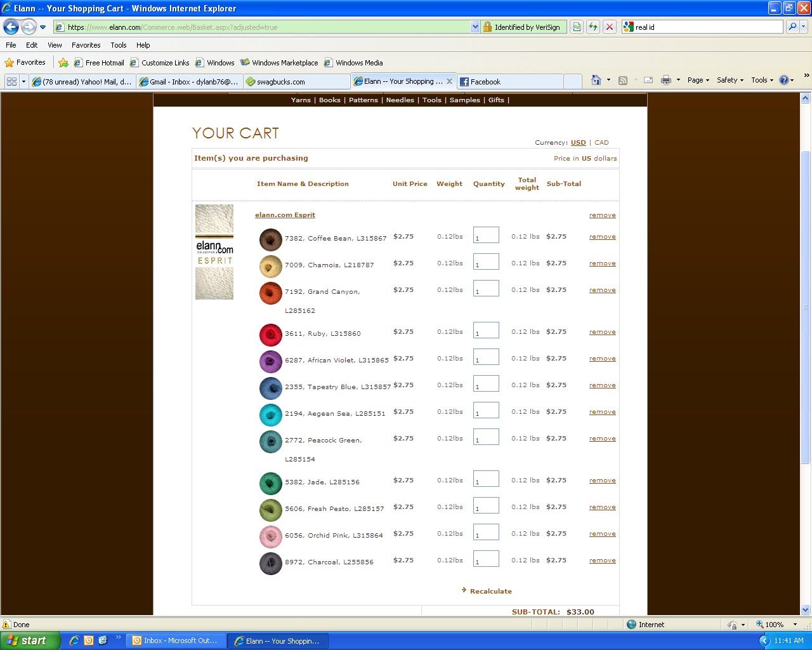Open the Edit menu

click(32, 45)
